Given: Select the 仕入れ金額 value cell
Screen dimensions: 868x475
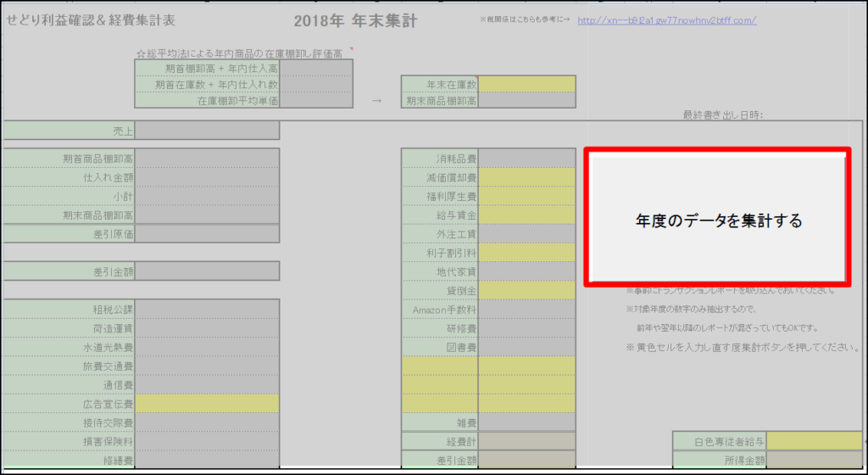Looking at the screenshot, I should pos(207,177).
